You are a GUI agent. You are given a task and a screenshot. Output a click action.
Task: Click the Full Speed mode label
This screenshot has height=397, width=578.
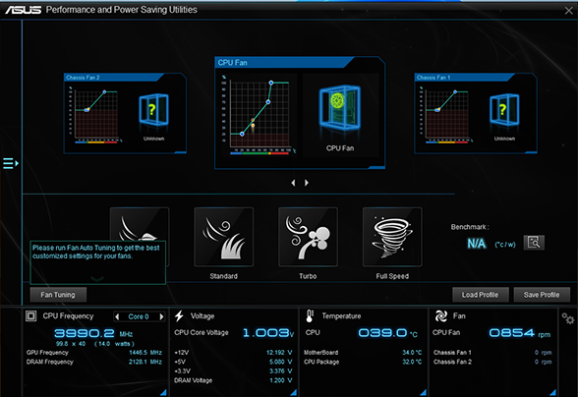pyautogui.click(x=392, y=276)
